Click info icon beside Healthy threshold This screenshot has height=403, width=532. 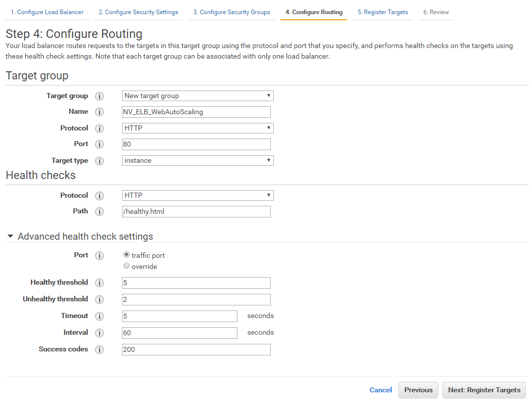(100, 283)
